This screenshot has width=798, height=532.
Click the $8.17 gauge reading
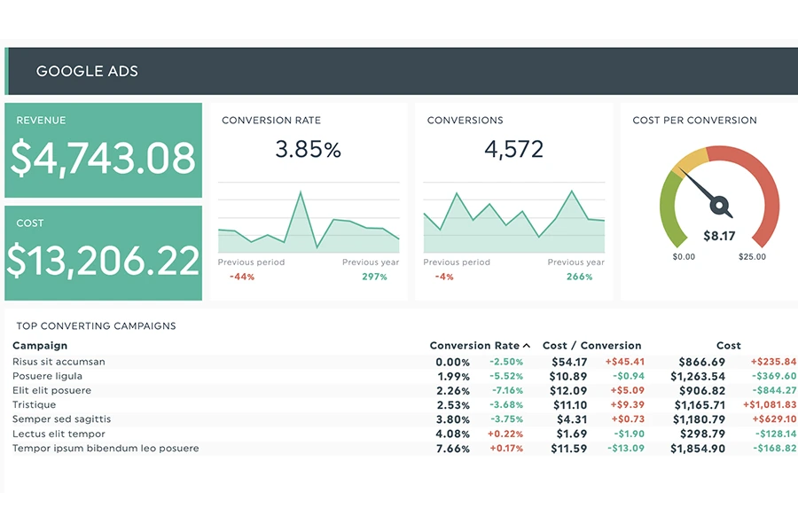click(718, 236)
